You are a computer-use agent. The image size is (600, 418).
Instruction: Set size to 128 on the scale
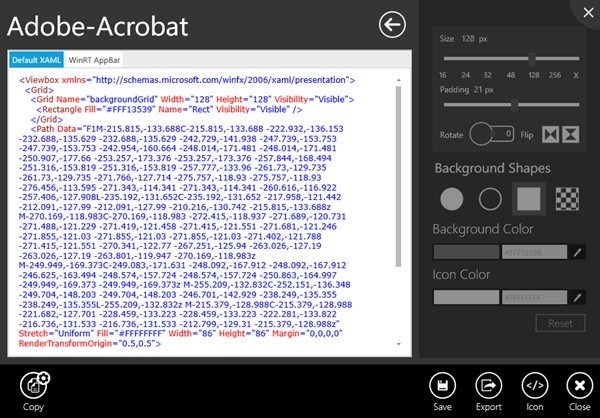[x=534, y=75]
